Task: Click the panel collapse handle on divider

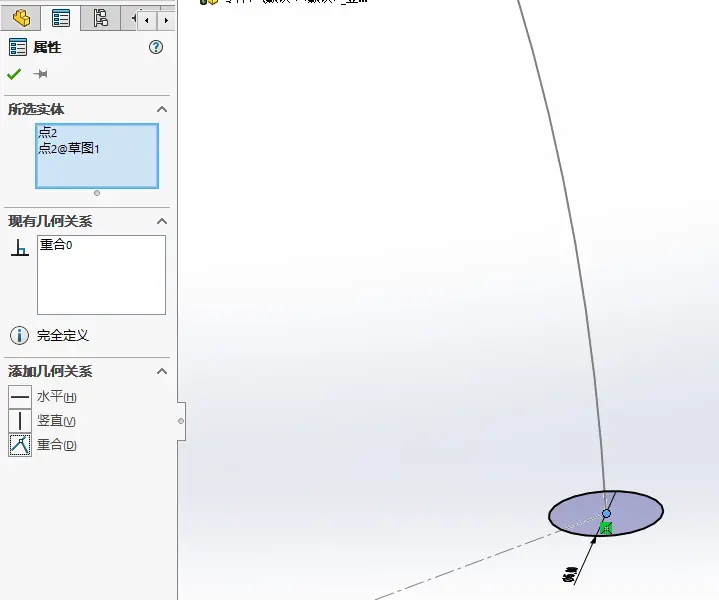Action: tap(181, 421)
